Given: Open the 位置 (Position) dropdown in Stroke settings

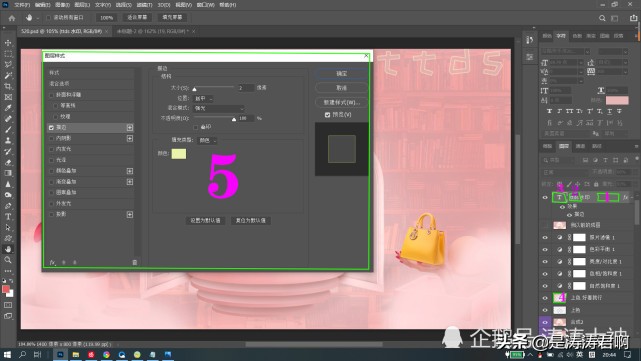Looking at the screenshot, I should 203,99.
